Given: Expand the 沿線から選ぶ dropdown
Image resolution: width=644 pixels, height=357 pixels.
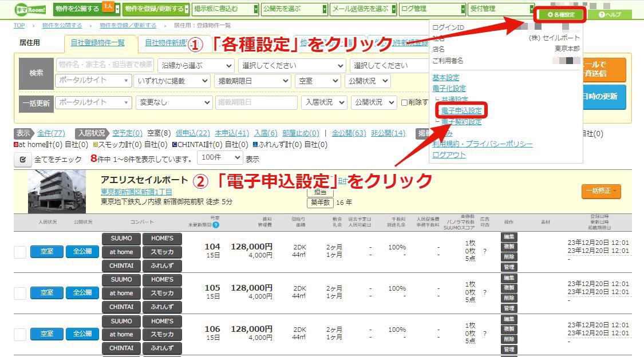Looking at the screenshot, I should pyautogui.click(x=196, y=66).
